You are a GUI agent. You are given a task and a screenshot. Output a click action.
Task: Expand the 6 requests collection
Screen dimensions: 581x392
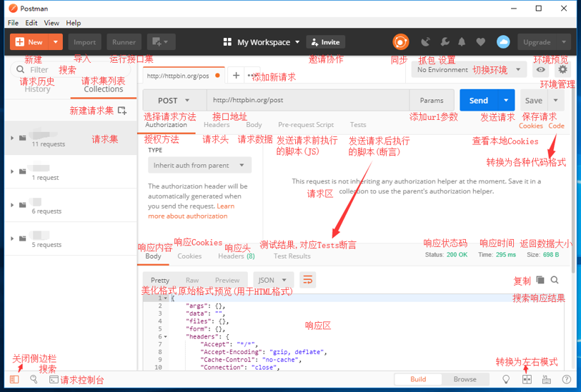(12, 205)
